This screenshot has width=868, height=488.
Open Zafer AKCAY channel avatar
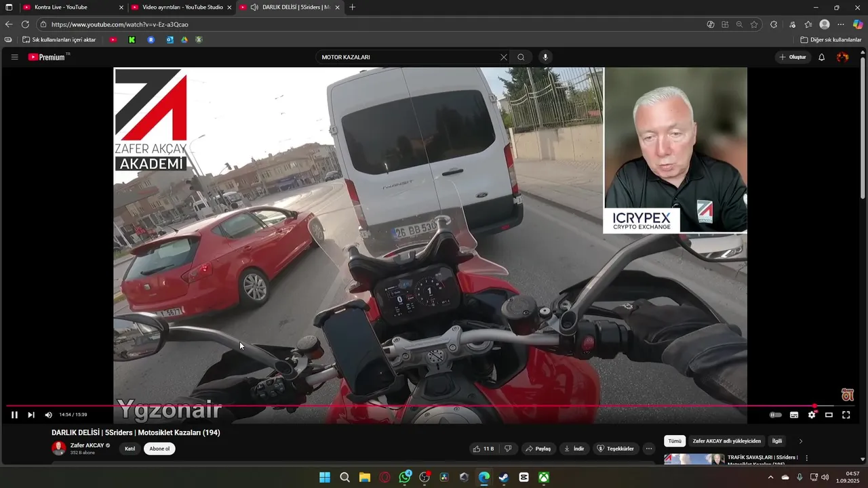[59, 448]
